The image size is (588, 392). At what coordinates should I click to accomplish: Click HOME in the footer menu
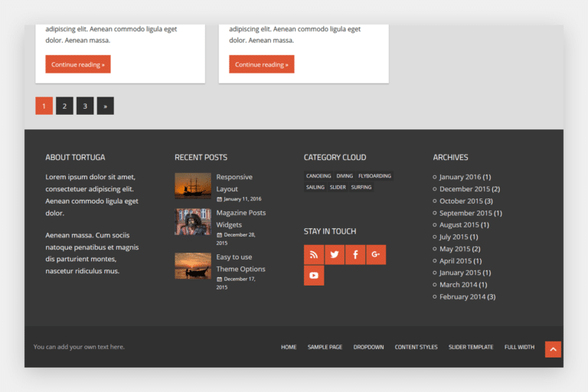[289, 347]
